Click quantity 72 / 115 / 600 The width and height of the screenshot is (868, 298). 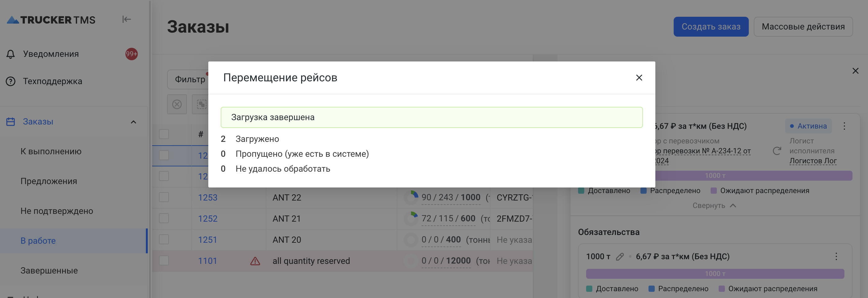[448, 219]
